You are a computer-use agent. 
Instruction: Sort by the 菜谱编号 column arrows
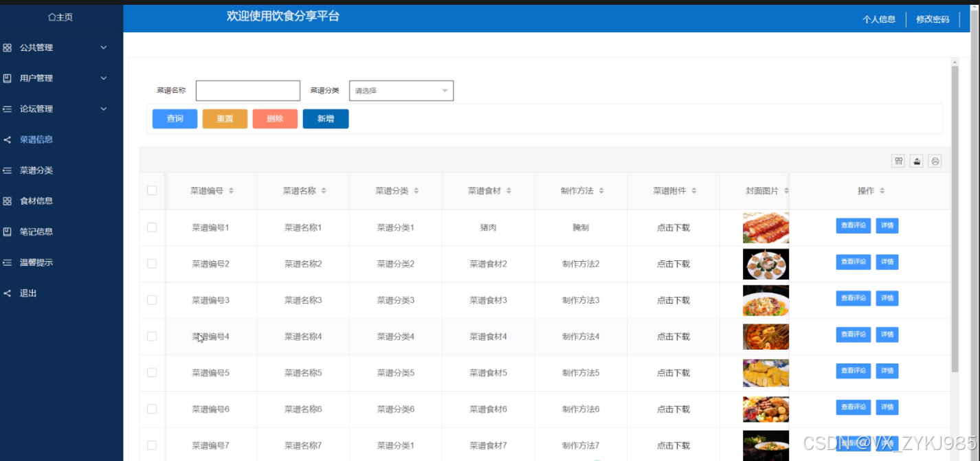(231, 191)
